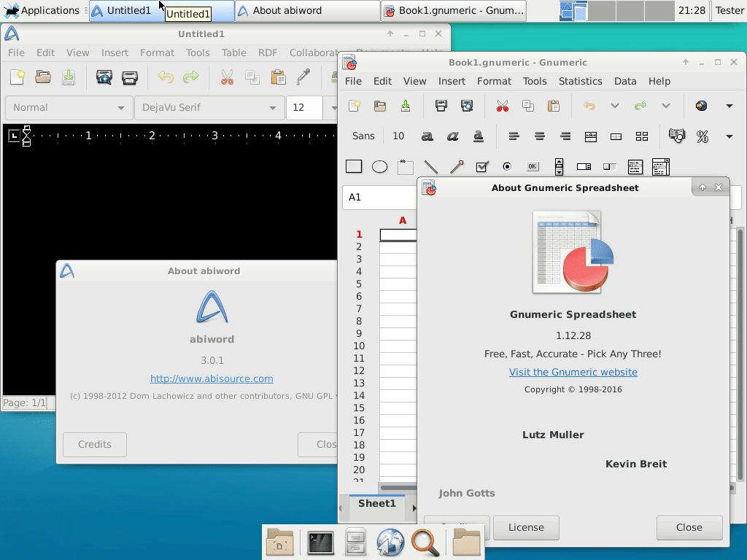Click Percent format icon in Gnumeric
This screenshot has width=747, height=560.
[x=703, y=136]
